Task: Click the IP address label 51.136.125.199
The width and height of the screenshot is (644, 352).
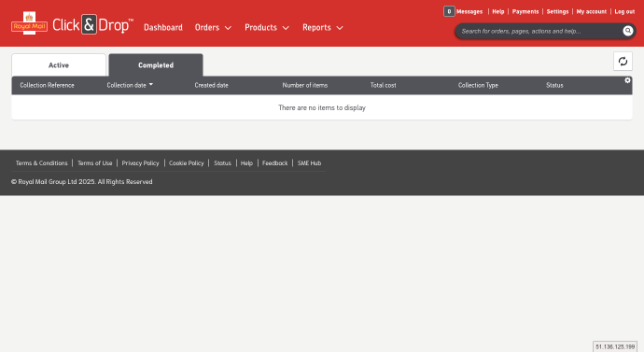Action: (615, 346)
